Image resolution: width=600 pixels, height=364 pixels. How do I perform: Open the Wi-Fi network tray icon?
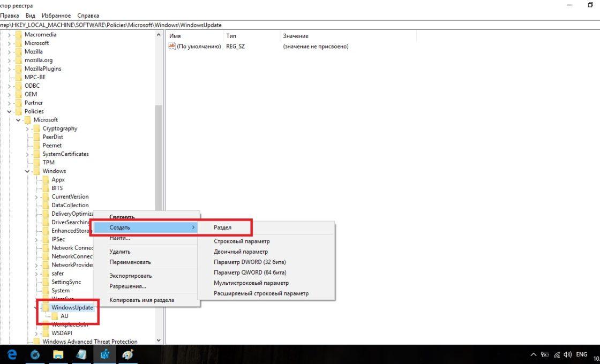point(557,355)
